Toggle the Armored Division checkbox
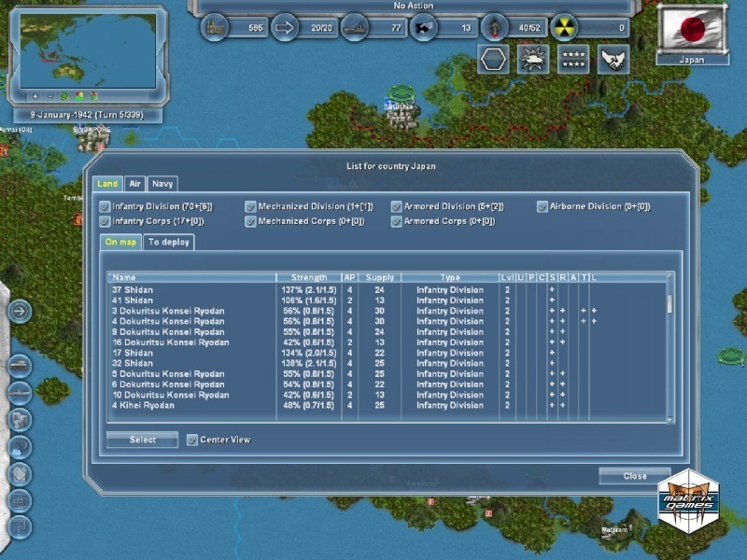Image resolution: width=747 pixels, height=560 pixels. [x=397, y=206]
